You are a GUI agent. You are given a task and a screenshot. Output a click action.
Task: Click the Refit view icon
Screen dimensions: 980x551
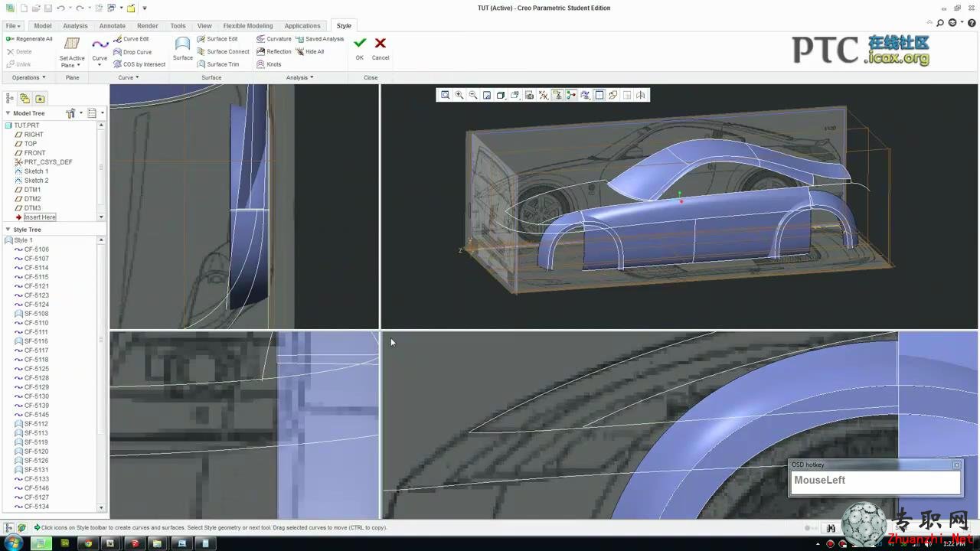(x=445, y=95)
